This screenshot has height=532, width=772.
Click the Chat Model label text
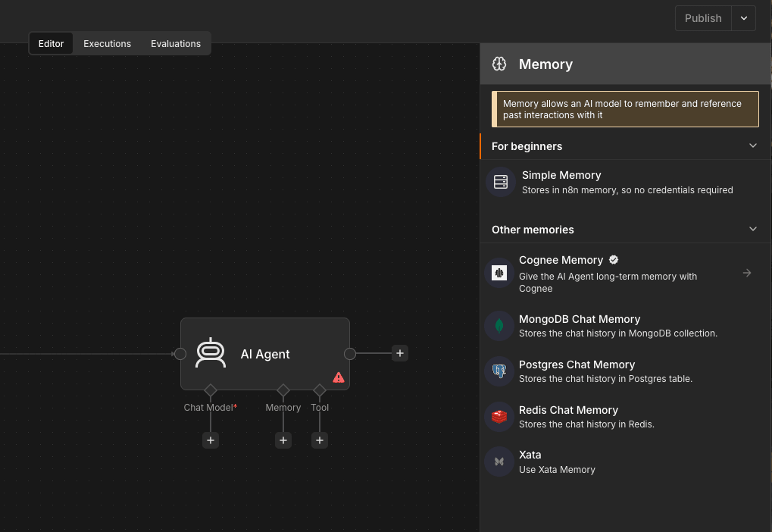(210, 408)
